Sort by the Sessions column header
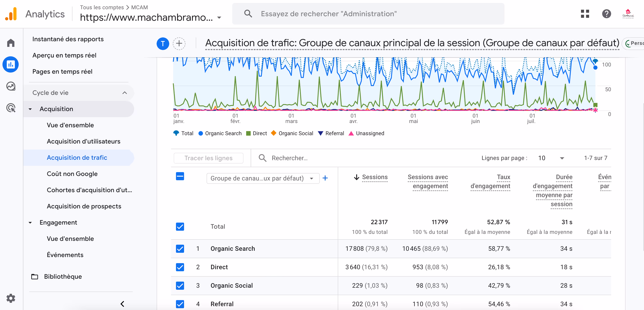Screen dimensions: 644x310 pyautogui.click(x=374, y=177)
